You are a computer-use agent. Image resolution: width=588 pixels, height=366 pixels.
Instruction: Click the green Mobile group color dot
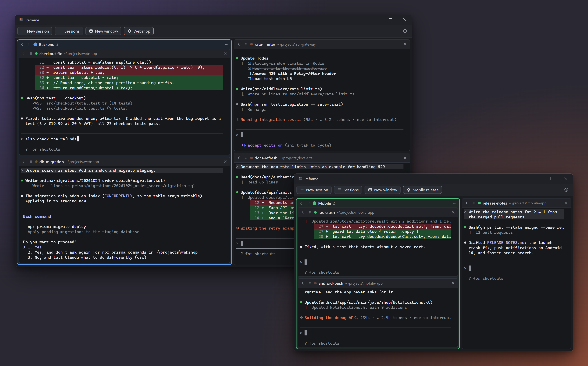pos(315,203)
